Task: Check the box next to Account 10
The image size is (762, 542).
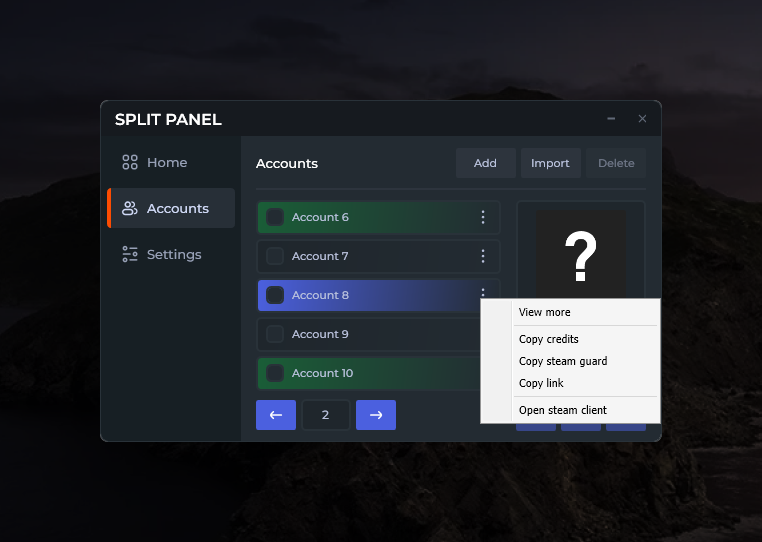Action: point(275,373)
